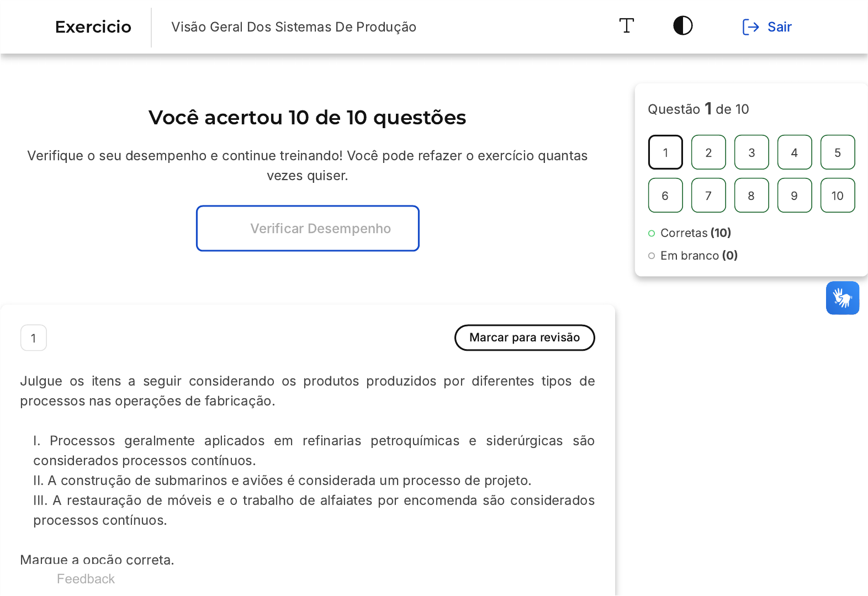Screen dimensions: 868x596
Task: Select the current question 1 box
Action: pos(665,152)
